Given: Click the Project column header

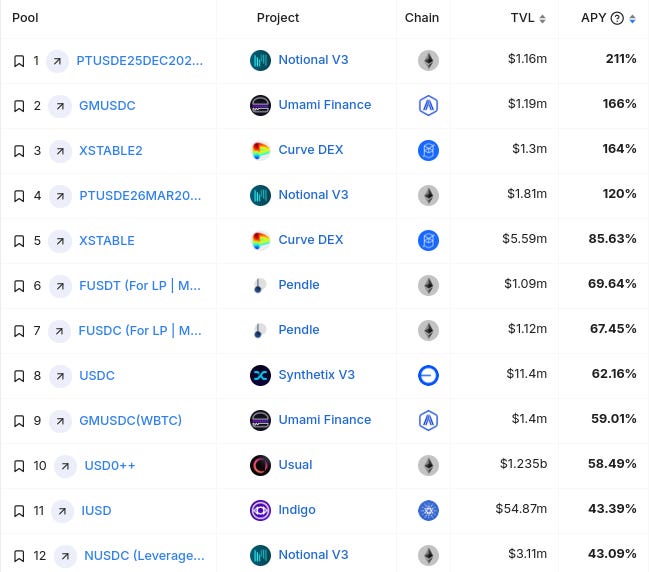Looking at the screenshot, I should point(278,18).
